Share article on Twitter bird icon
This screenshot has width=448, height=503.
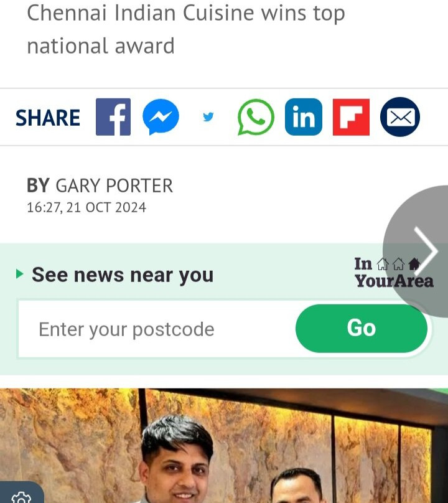[x=208, y=117]
